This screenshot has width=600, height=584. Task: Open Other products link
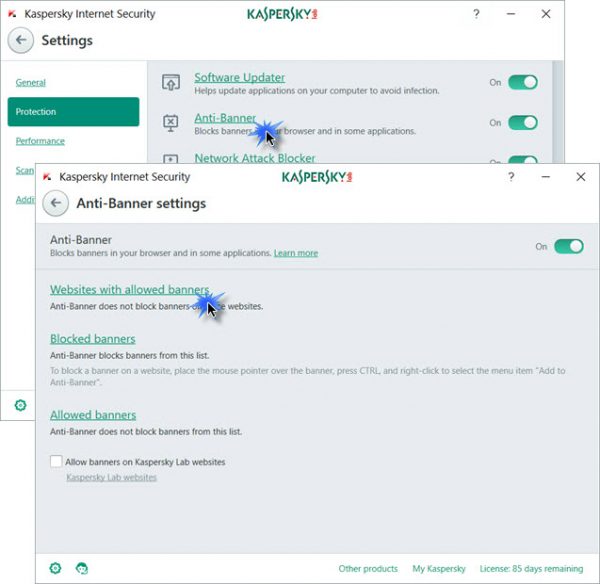368,569
